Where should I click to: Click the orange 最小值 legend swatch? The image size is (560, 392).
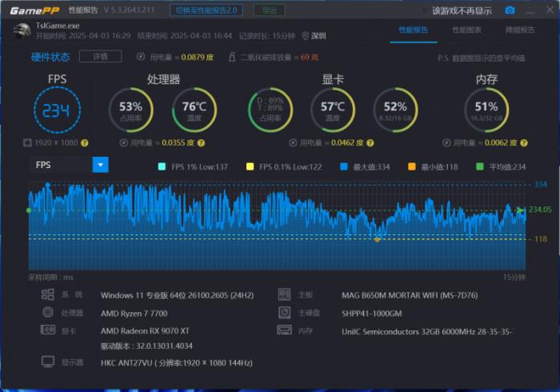tap(412, 166)
